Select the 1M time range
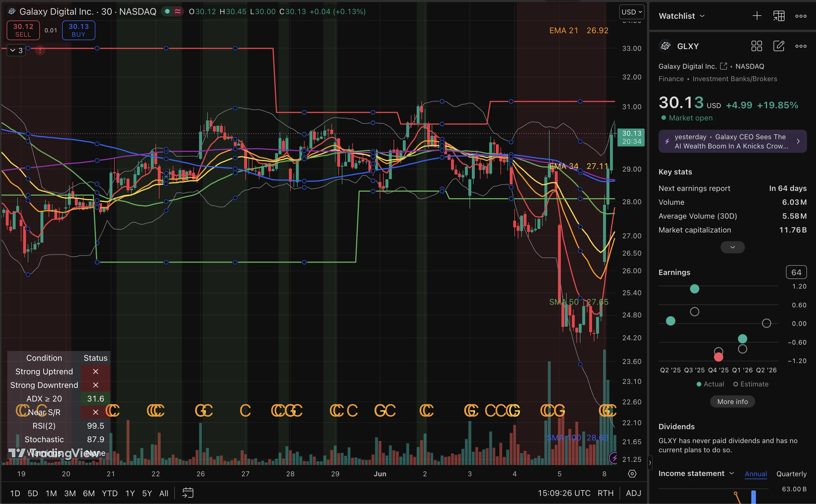The width and height of the screenshot is (816, 504). [51, 493]
